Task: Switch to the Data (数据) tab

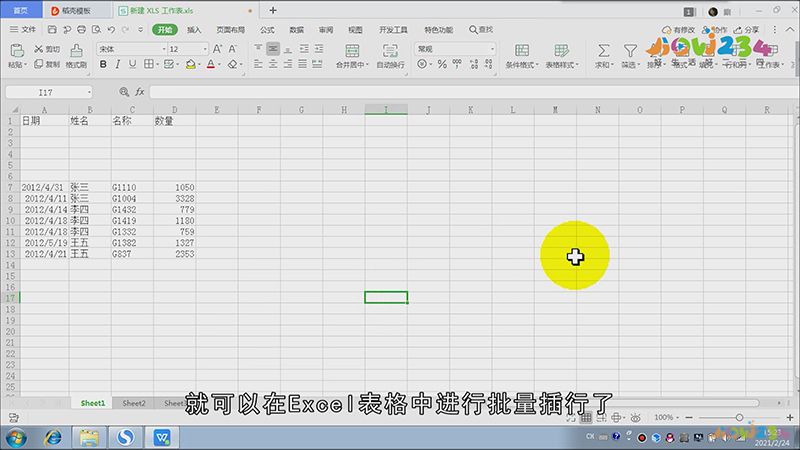Action: pyautogui.click(x=296, y=30)
